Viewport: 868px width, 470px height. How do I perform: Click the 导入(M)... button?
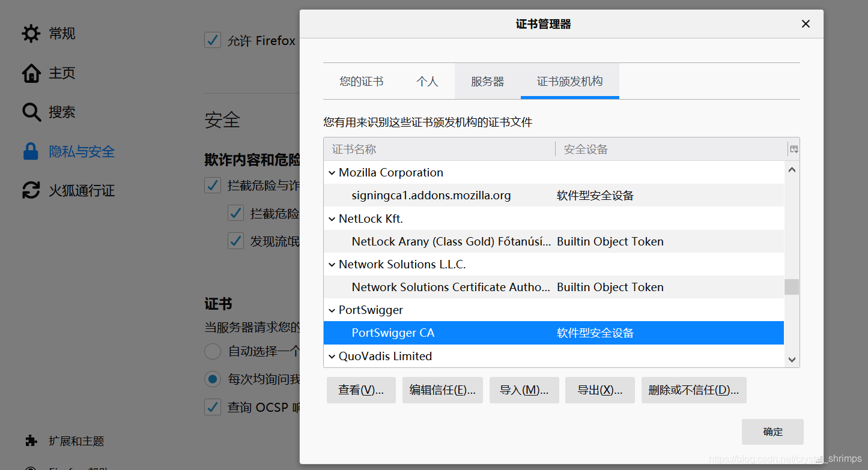click(524, 390)
